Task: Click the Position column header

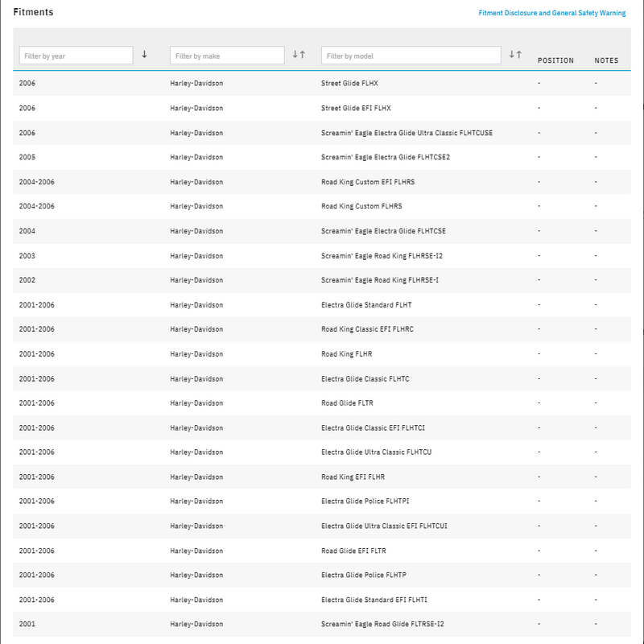Action: coord(555,60)
